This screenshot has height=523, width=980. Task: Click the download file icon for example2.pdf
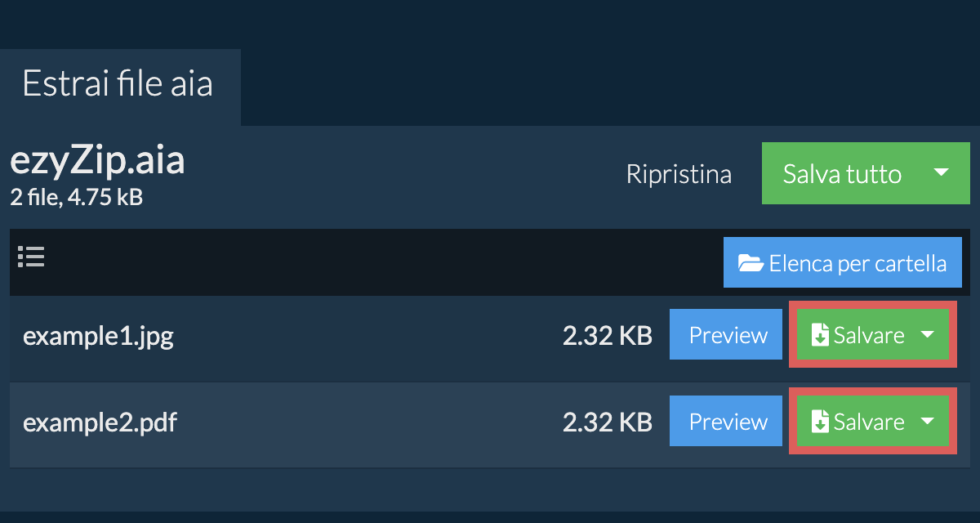819,422
